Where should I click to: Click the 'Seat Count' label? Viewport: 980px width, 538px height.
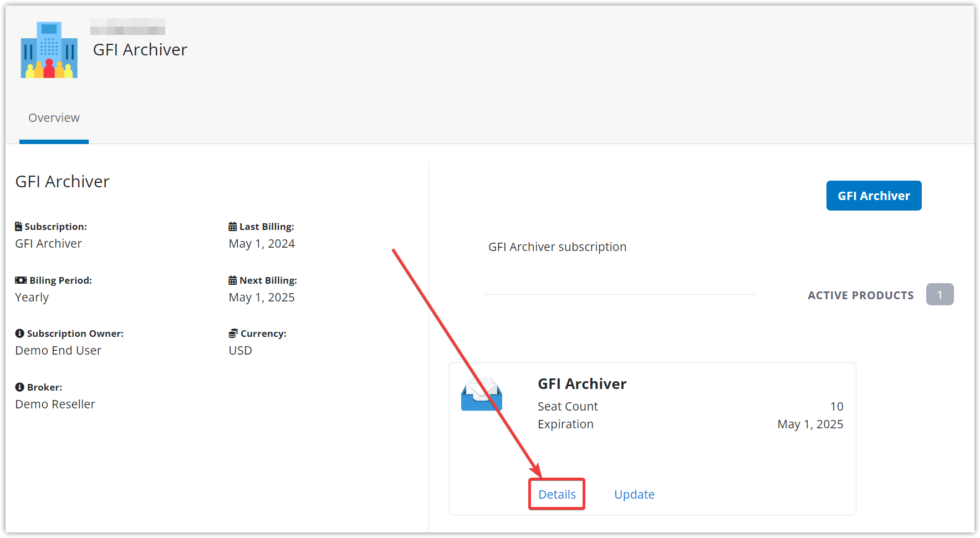[x=568, y=406]
